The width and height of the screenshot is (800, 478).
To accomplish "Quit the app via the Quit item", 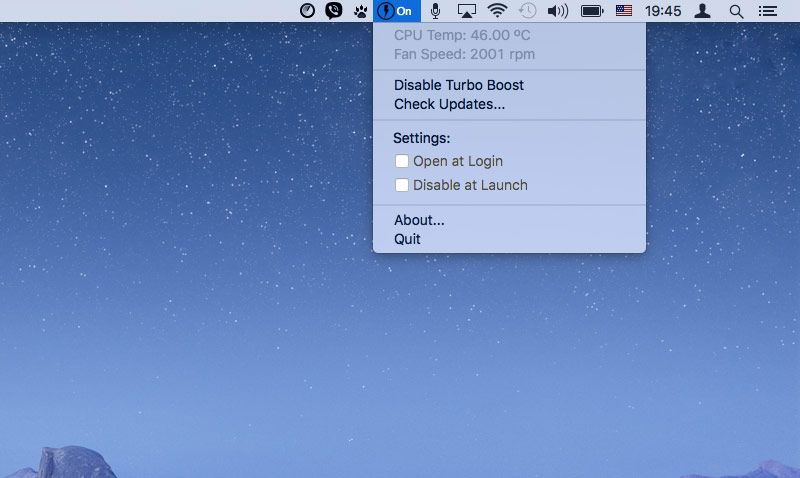I will [407, 239].
